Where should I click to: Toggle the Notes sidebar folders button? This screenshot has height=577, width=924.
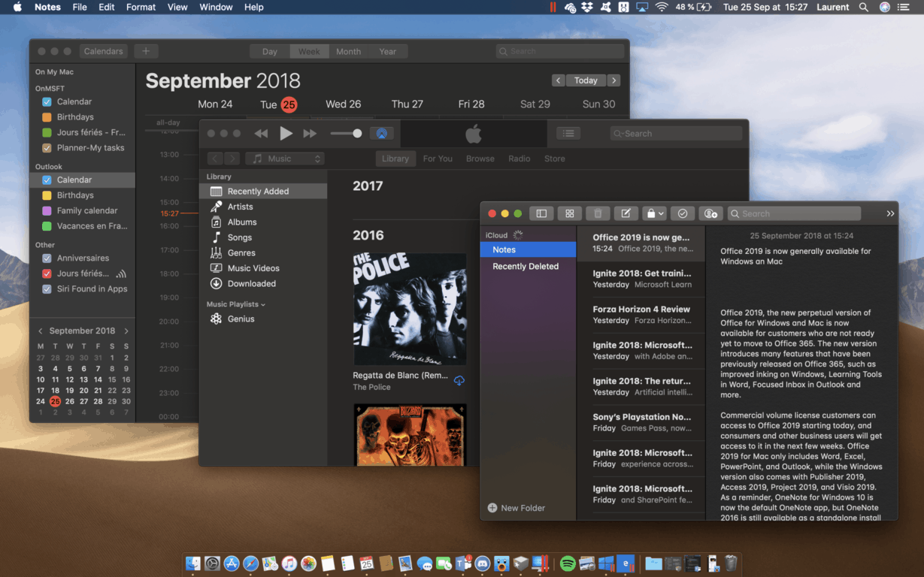tap(541, 213)
